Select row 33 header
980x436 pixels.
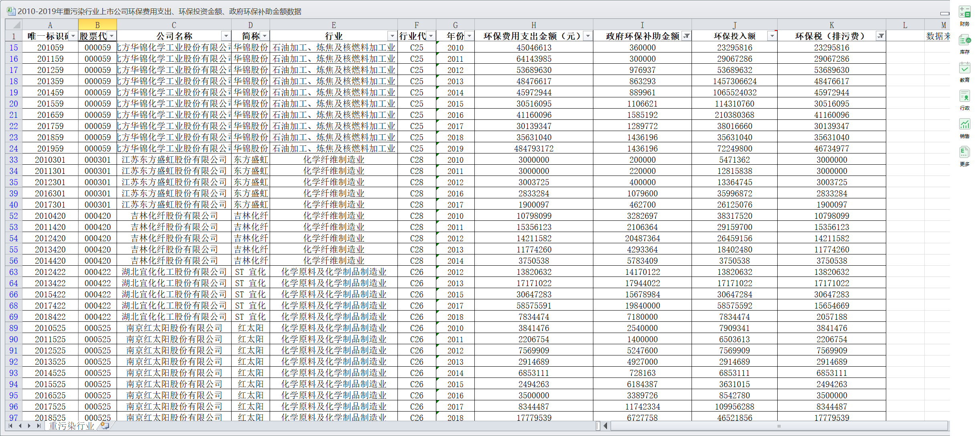click(x=14, y=159)
